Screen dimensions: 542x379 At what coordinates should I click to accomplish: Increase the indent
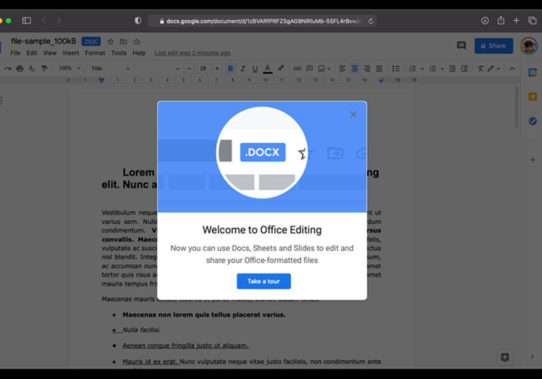point(464,68)
